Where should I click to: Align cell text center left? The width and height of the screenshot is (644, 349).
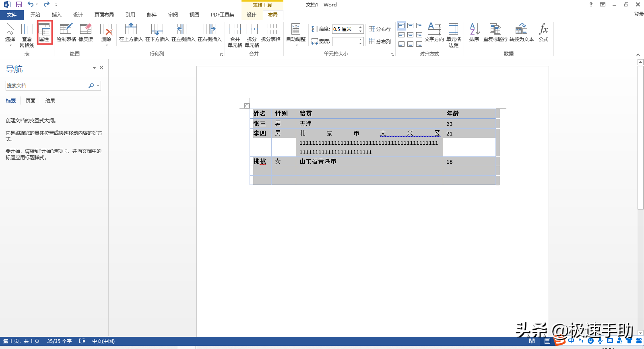coord(402,35)
